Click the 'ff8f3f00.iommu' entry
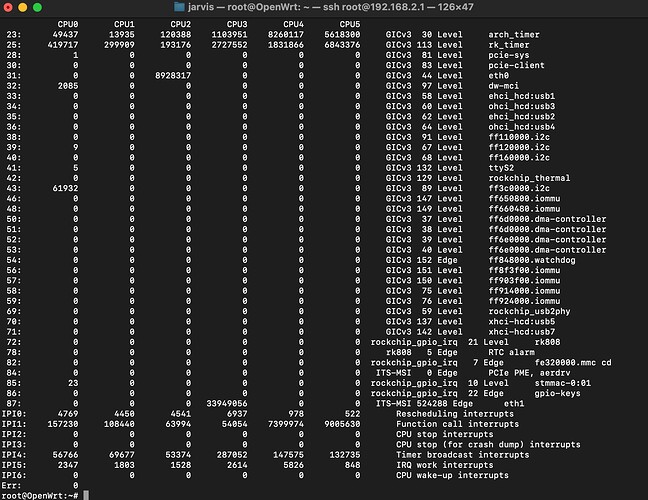The width and height of the screenshot is (648, 500). [x=524, y=270]
